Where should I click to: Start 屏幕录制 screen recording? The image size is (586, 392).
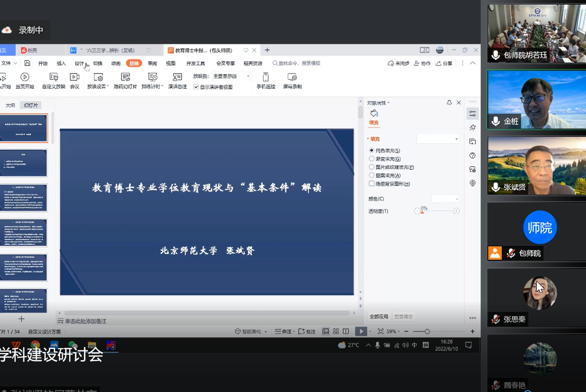pyautogui.click(x=292, y=78)
